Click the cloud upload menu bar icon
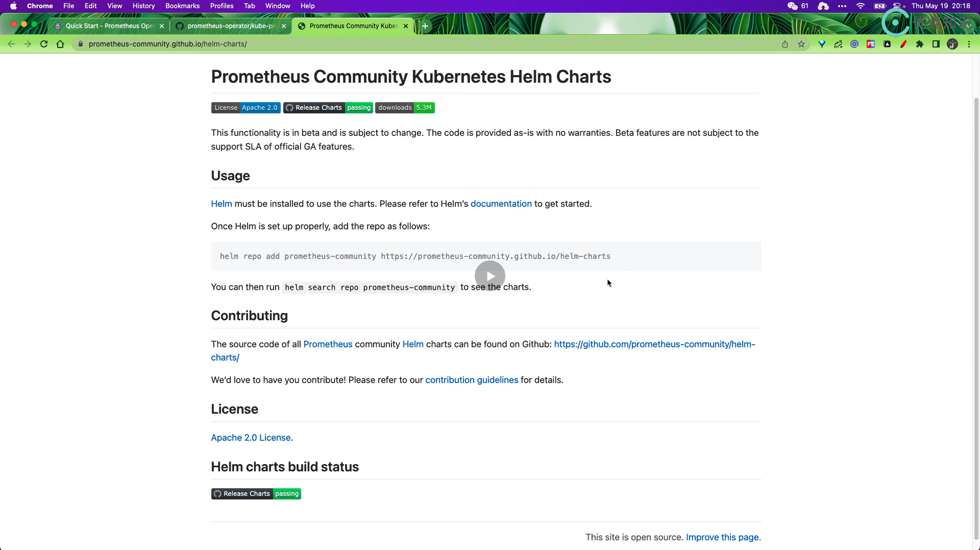 (x=823, y=6)
